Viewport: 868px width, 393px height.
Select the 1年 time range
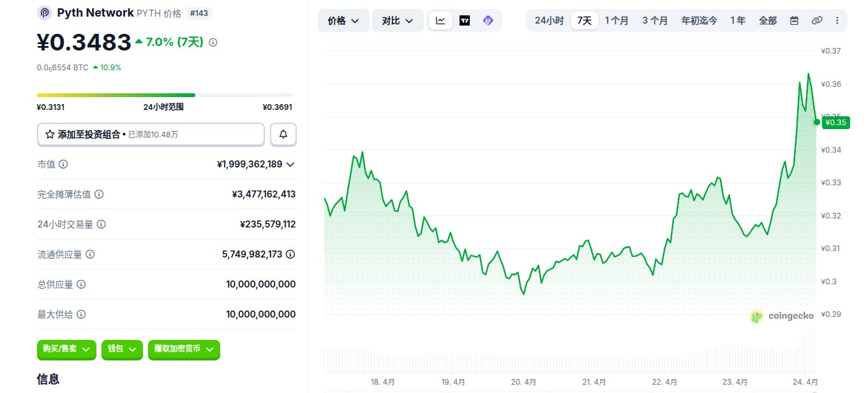coord(738,20)
